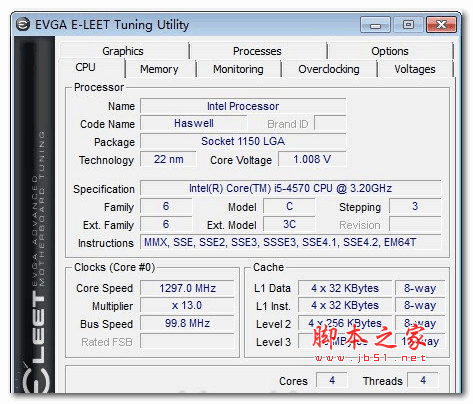Open the Monitoring tab

(238, 69)
